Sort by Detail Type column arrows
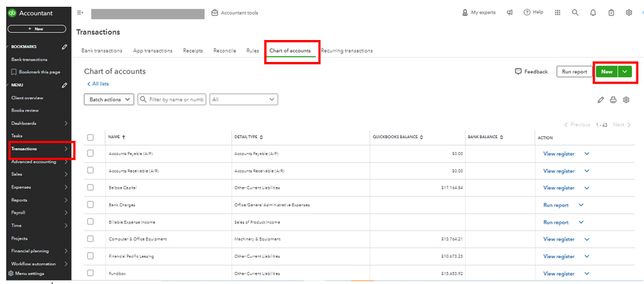Screen dimensions: 644x284 tap(261, 137)
